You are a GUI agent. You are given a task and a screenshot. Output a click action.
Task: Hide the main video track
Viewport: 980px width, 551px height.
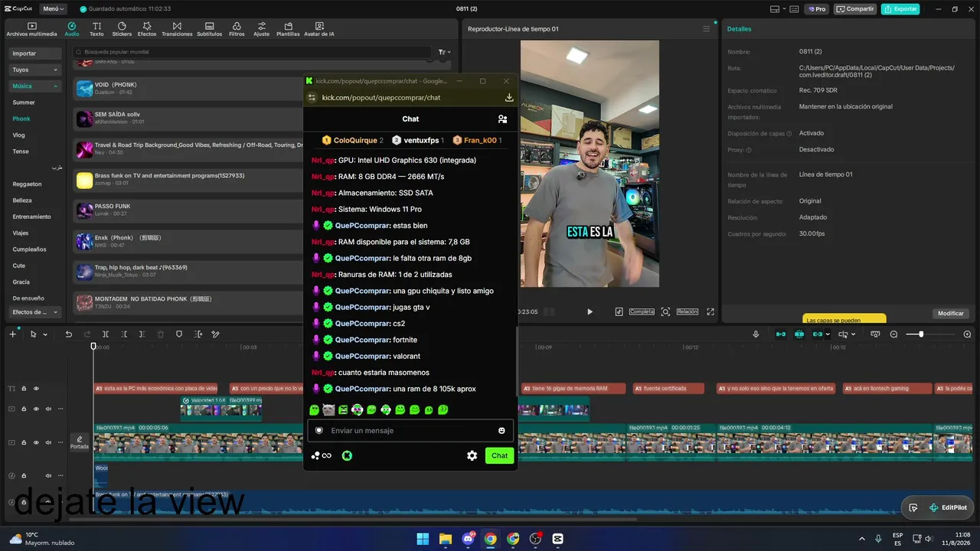[x=36, y=442]
